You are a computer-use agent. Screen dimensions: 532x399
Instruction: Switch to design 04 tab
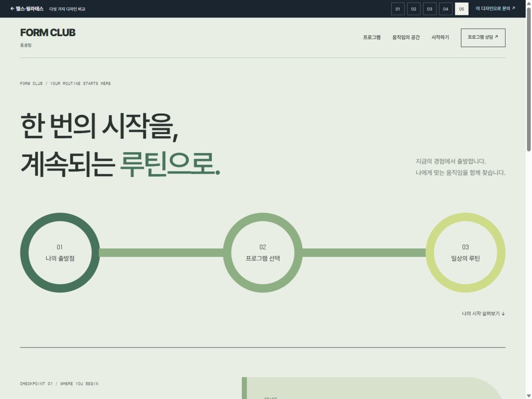pos(446,9)
